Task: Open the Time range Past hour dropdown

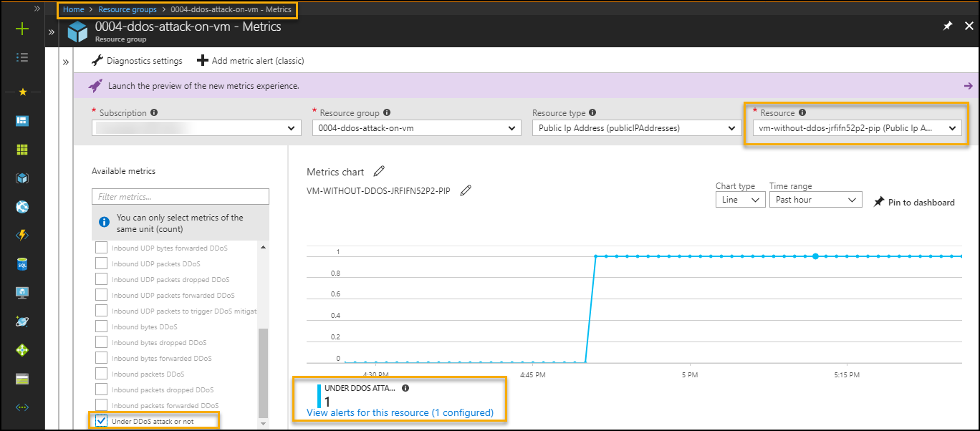Action: point(815,200)
